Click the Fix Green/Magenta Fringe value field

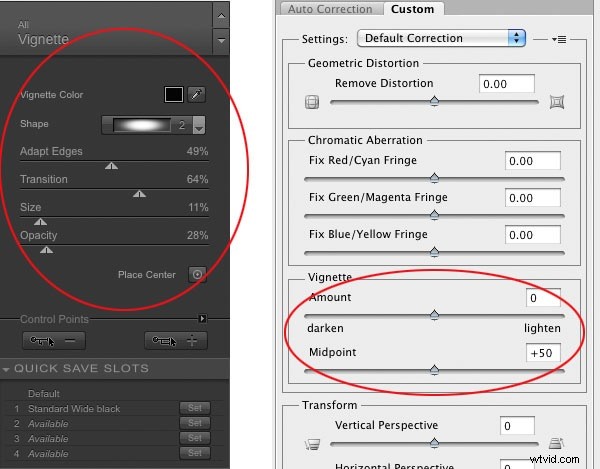click(533, 198)
